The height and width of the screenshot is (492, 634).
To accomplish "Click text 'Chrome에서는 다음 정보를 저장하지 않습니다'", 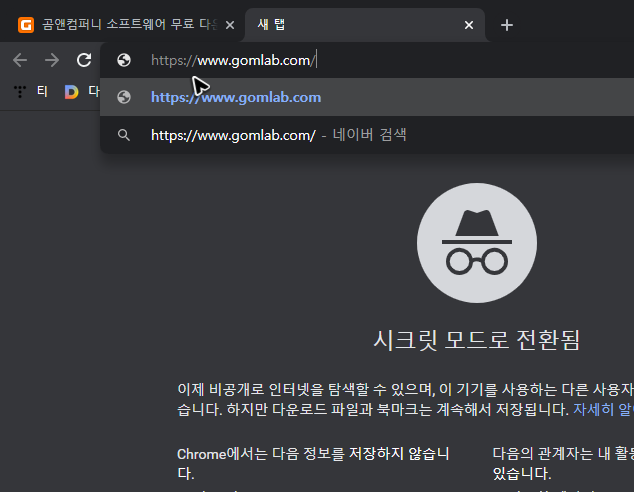I will (x=313, y=463).
